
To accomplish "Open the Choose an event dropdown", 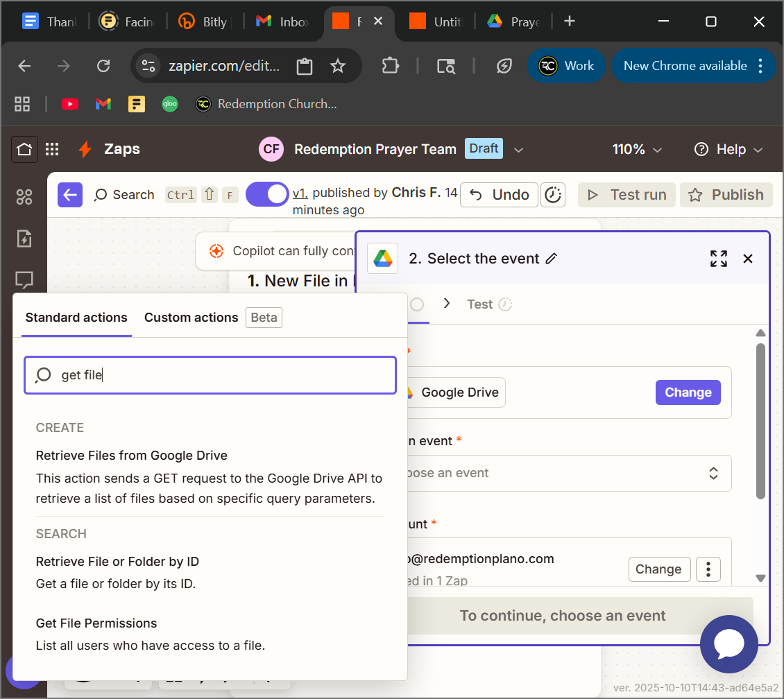I will tap(565, 473).
